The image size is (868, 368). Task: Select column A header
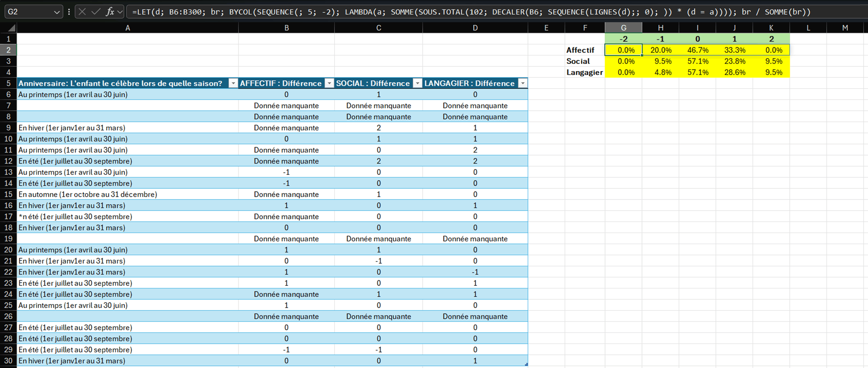[x=127, y=28]
